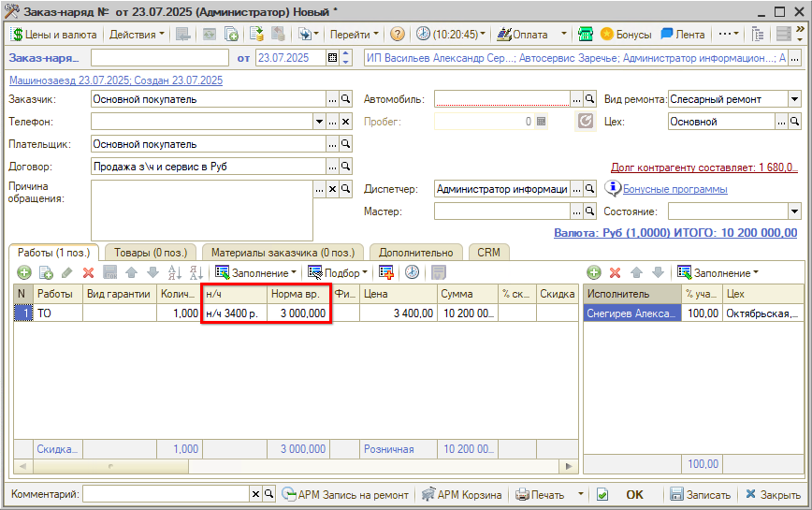Open the Лента chat feed
812x510 pixels.
[683, 34]
